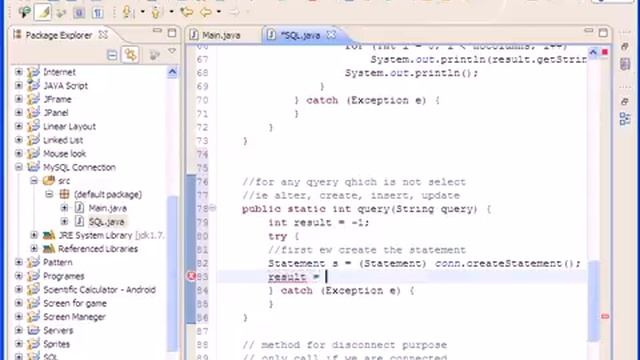Click the Back navigation arrow

(x=206, y=12)
